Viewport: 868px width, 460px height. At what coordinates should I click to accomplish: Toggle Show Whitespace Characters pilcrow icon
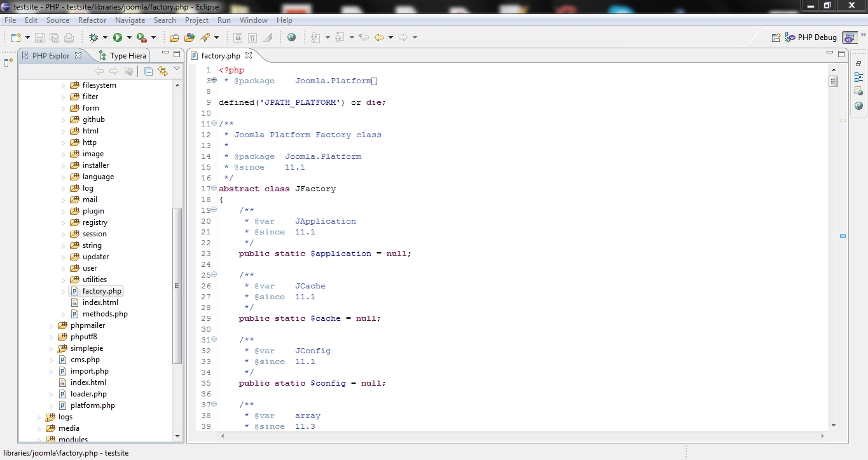coord(252,37)
